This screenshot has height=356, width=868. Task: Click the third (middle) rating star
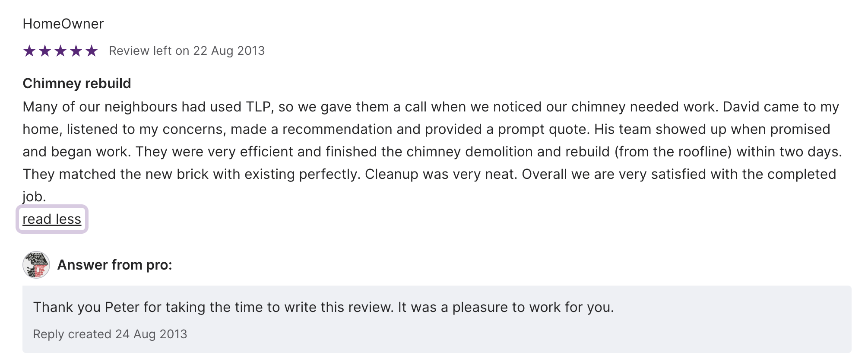(x=60, y=51)
